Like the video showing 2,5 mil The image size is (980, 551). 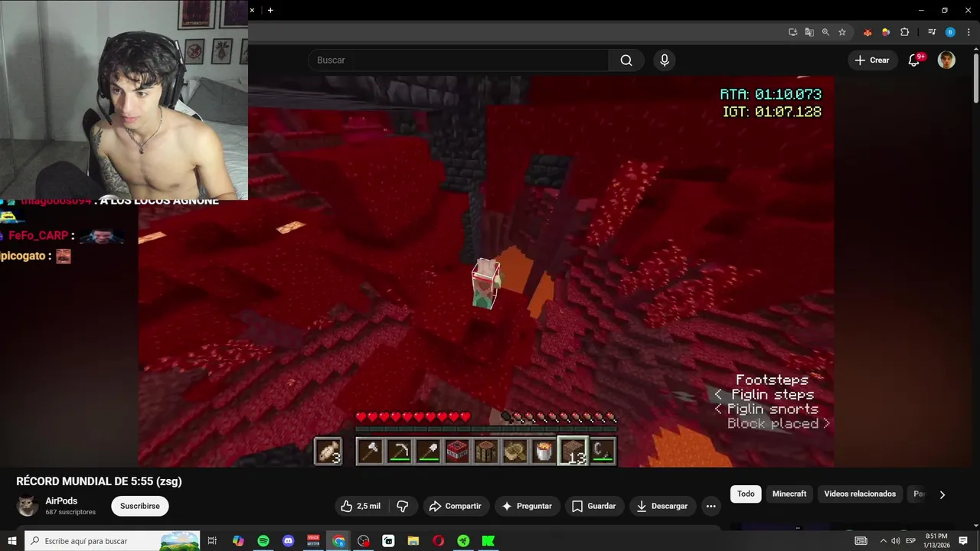[x=361, y=506]
